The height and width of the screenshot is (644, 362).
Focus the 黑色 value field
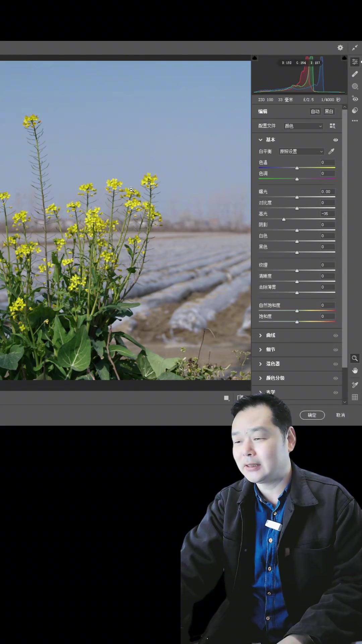tap(327, 247)
